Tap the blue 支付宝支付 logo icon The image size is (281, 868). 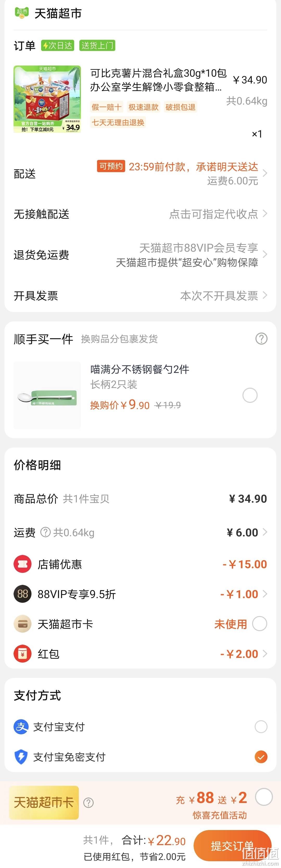(x=21, y=727)
